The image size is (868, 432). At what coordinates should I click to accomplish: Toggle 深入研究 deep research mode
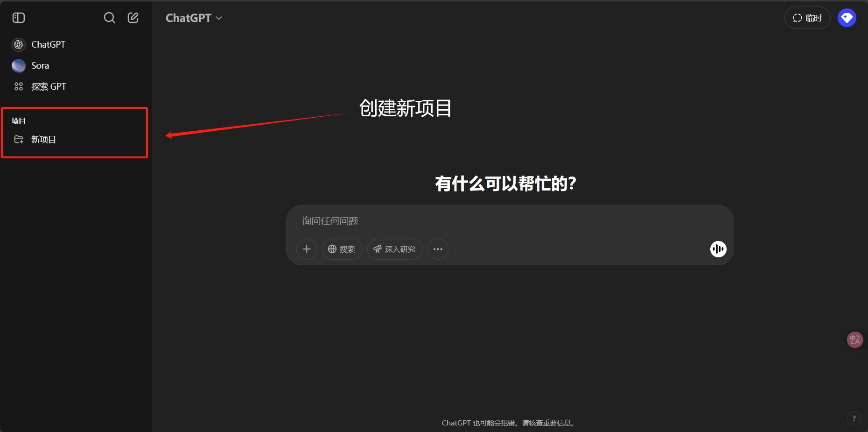394,249
